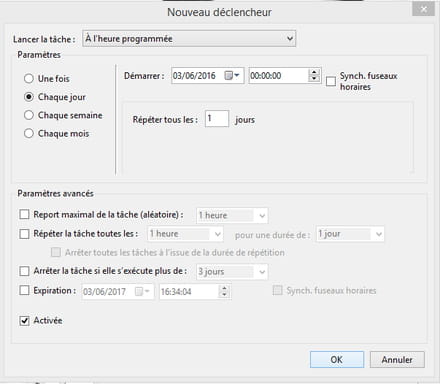
Task: Increase the start time with up arrow
Action: click(314, 72)
